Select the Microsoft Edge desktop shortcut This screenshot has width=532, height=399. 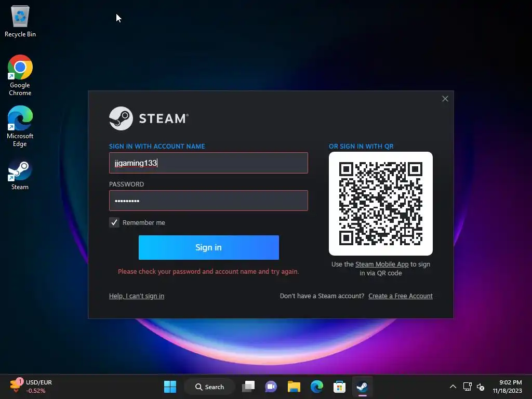tap(20, 126)
